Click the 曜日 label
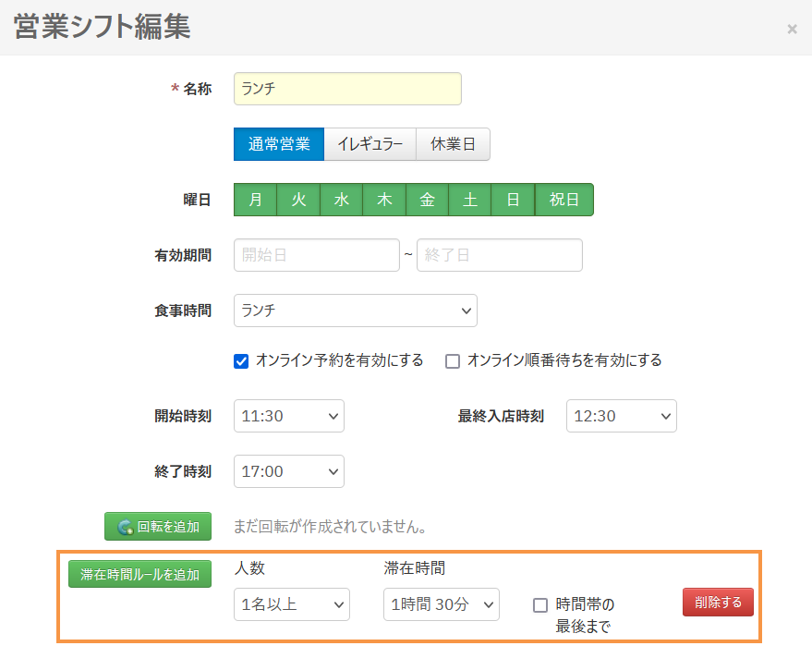 point(197,200)
